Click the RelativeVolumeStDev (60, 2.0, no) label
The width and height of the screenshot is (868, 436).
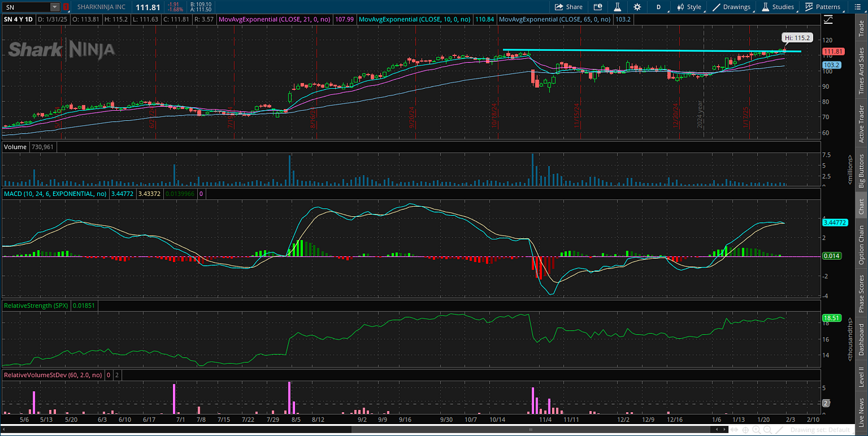pos(52,375)
